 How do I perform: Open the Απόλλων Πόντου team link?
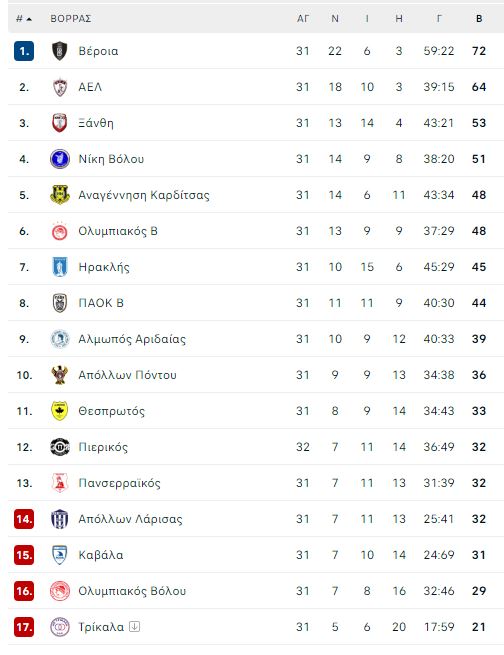pyautogui.click(x=127, y=375)
